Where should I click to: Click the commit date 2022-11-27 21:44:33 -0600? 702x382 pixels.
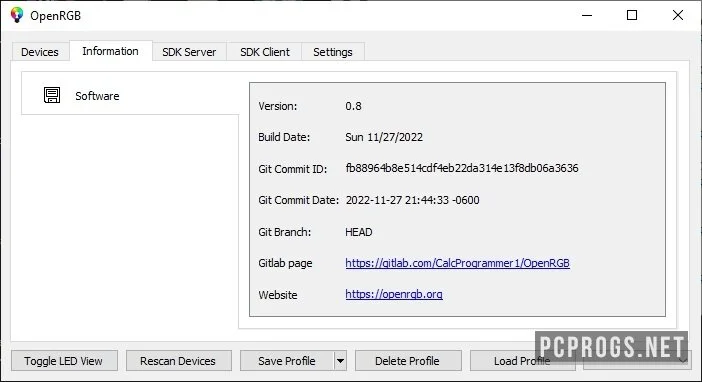tap(412, 200)
